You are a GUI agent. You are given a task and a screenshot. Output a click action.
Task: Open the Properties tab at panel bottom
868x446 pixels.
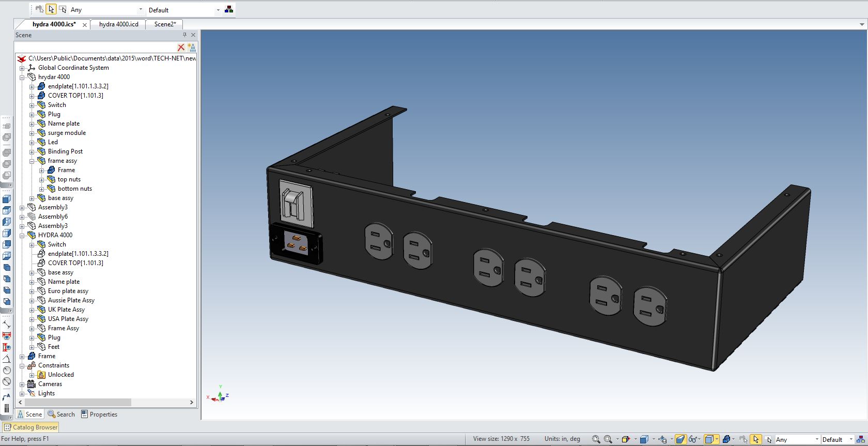99,414
